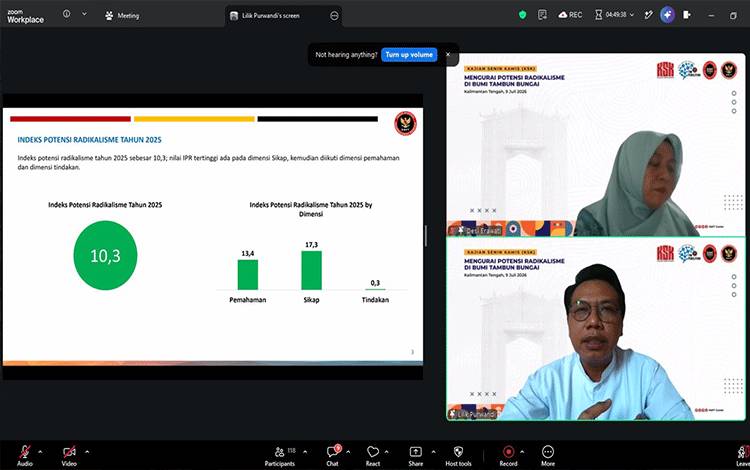Click the Leave meeting icon
750x470 pixels.
click(743, 452)
